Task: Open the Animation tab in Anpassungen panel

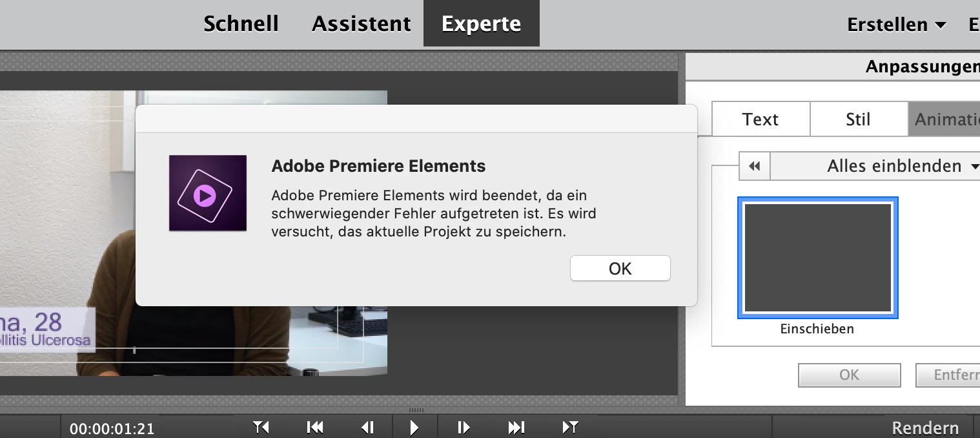Action: point(944,119)
